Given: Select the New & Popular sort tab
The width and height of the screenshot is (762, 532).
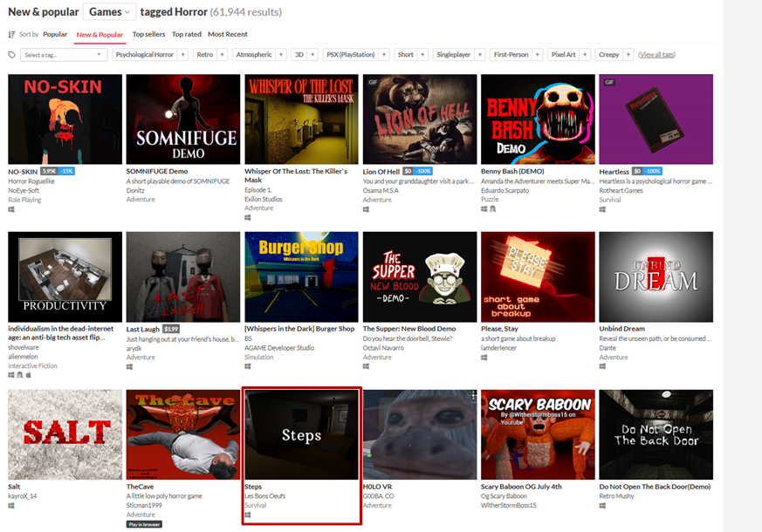Looking at the screenshot, I should click(100, 35).
